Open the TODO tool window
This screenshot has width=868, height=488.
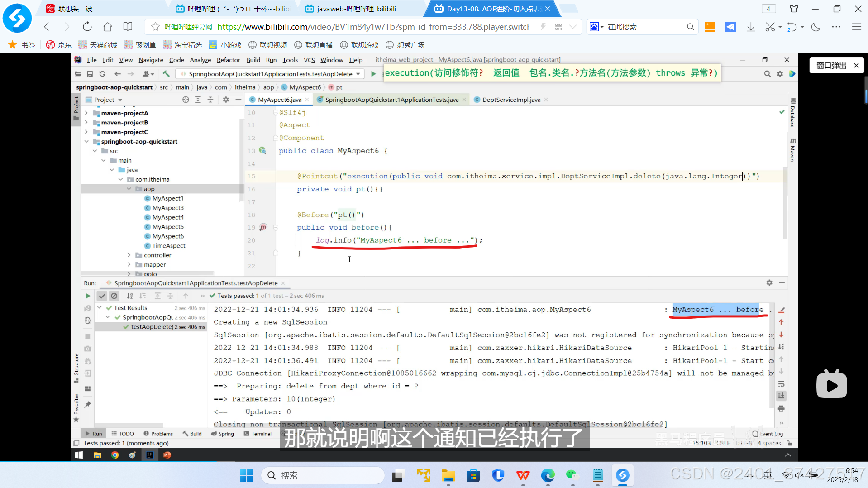coord(122,434)
